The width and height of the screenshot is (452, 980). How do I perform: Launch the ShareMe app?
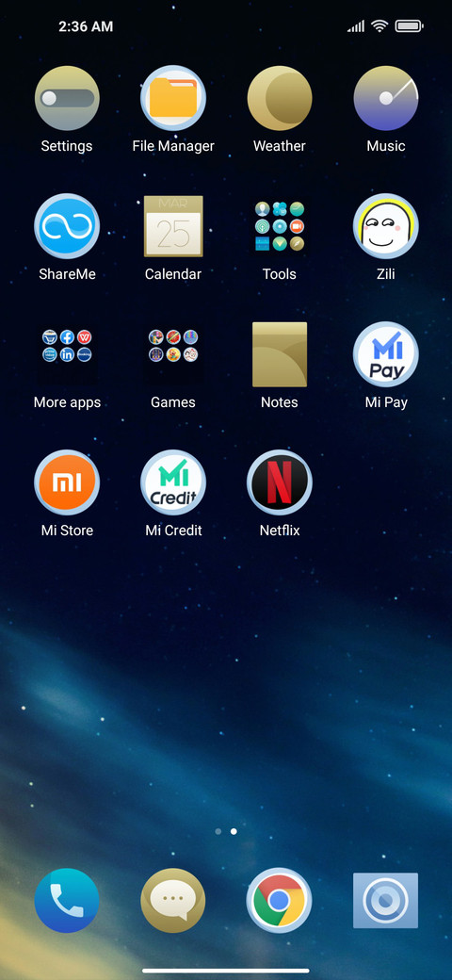(67, 226)
